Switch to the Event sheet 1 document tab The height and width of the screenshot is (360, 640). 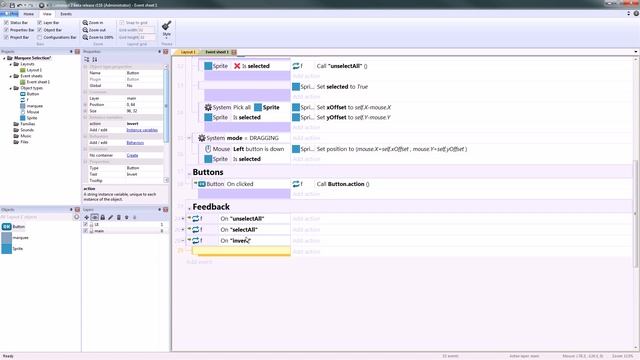[x=217, y=52]
